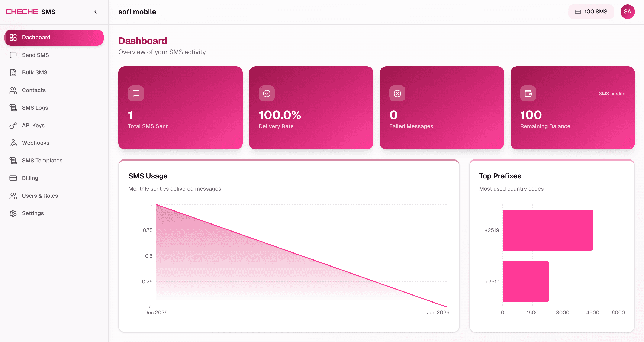644x342 pixels.
Task: Click the +2519 prefix bar in chart
Action: tap(547, 230)
